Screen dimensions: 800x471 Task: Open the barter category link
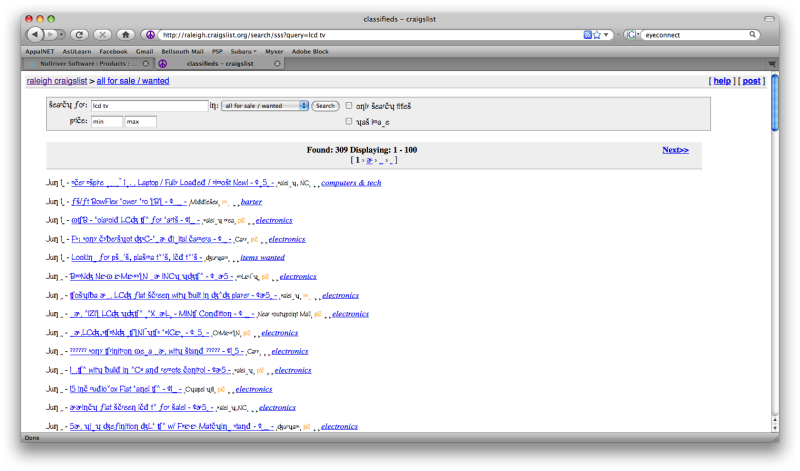tap(251, 202)
